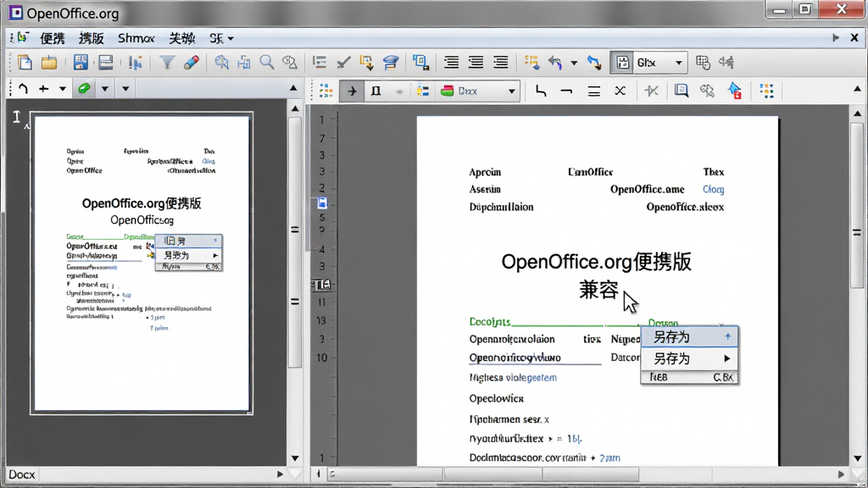The image size is (868, 488).
Task: Click the printer icon next to save
Action: point(105,63)
